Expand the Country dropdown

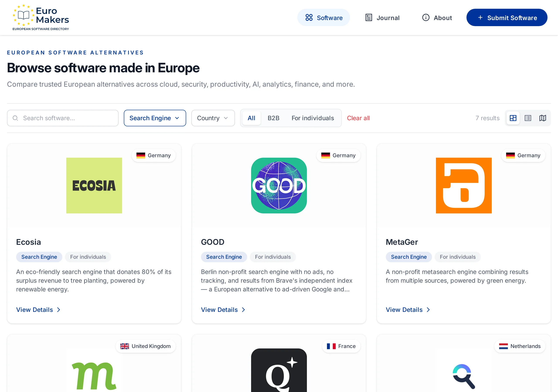213,118
